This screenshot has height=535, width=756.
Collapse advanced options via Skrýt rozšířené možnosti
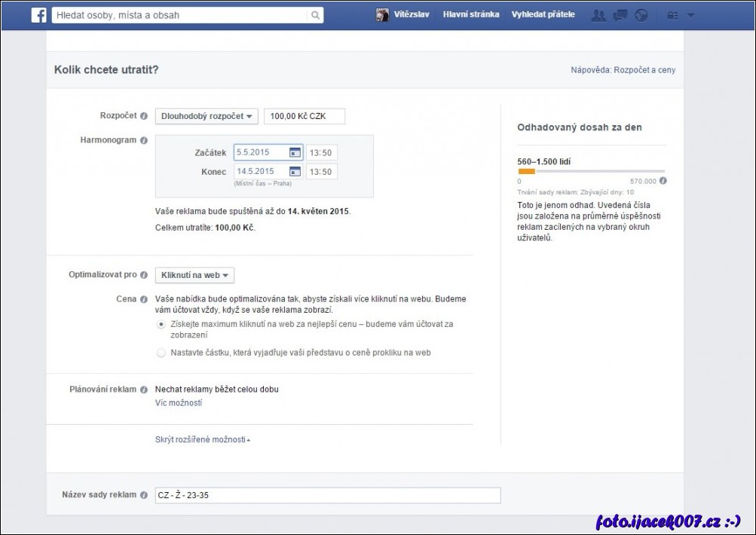click(202, 440)
